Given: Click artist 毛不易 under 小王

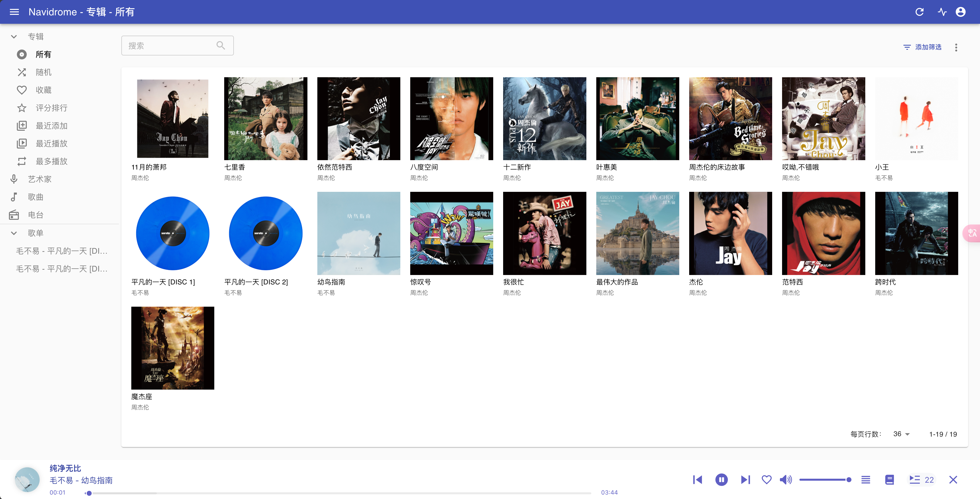Looking at the screenshot, I should click(884, 178).
